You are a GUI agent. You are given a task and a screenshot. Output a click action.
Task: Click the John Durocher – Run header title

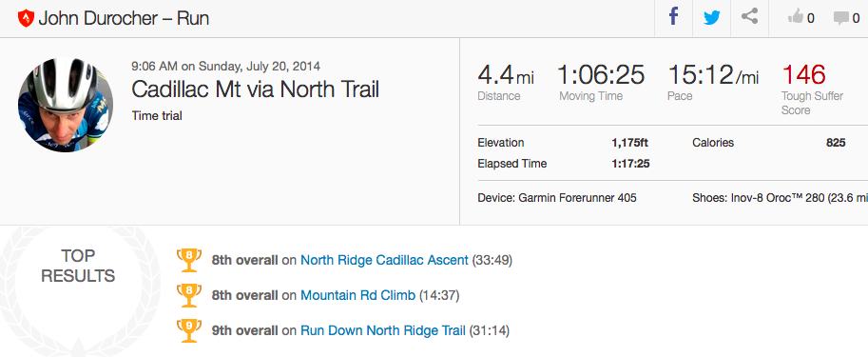[124, 19]
